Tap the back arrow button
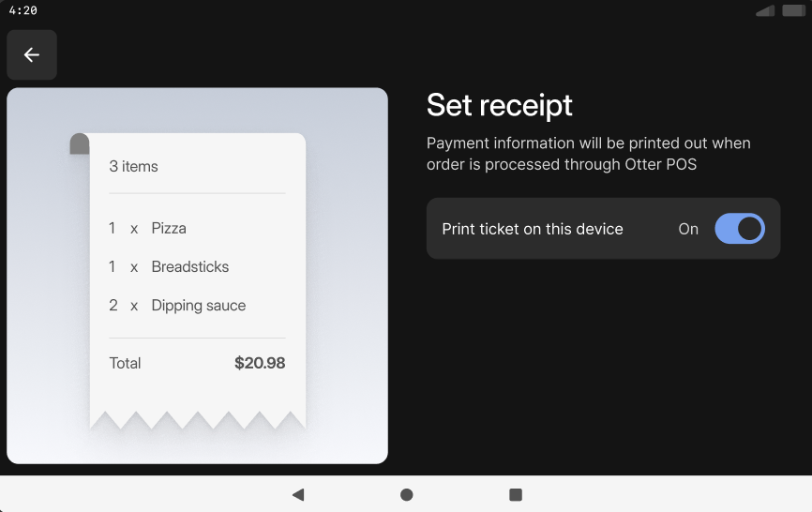The width and height of the screenshot is (812, 512). [32, 55]
